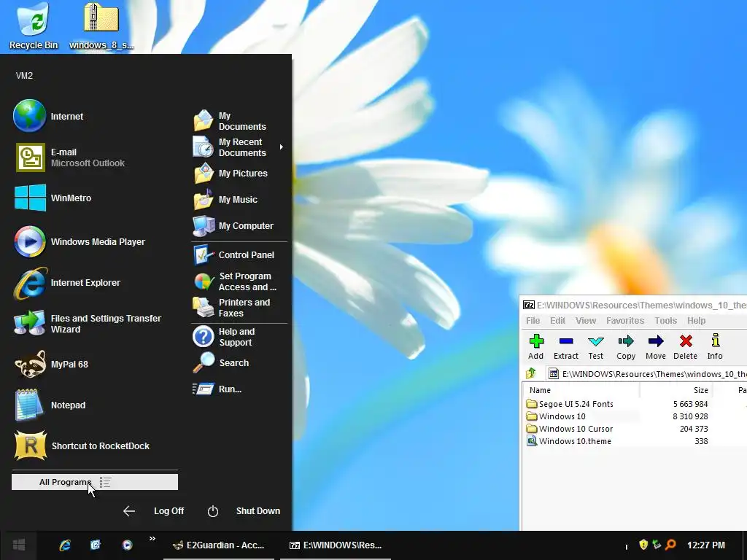This screenshot has height=560, width=747.
Task: Expand My Recent Documents submenu arrow
Action: tap(282, 147)
